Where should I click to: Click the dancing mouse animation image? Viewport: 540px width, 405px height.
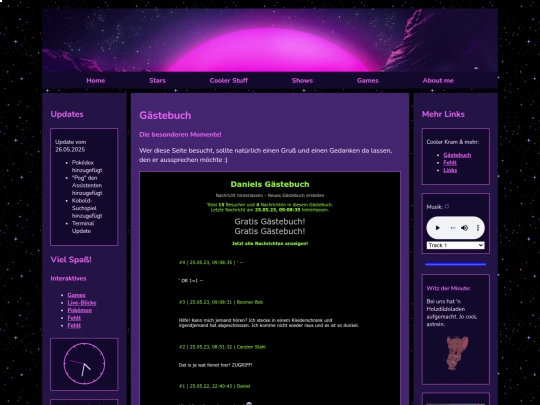click(457, 353)
